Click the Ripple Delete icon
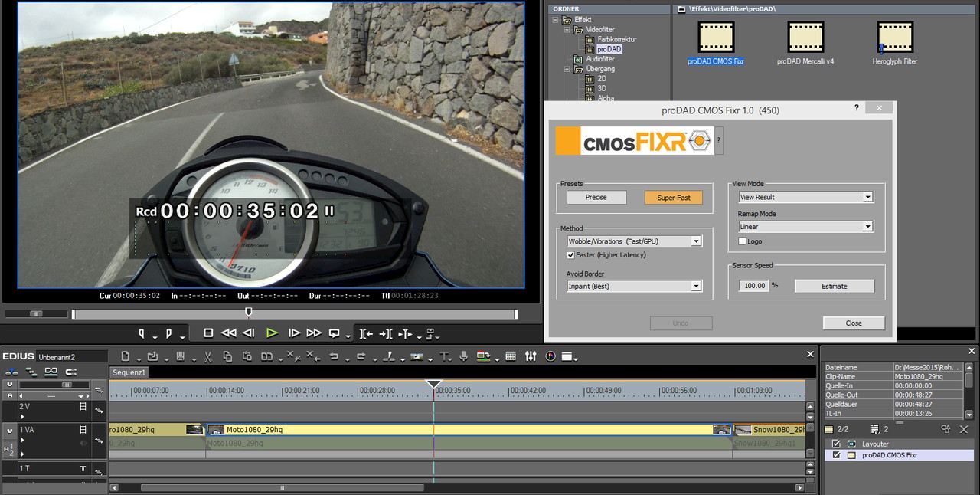 pos(313,356)
